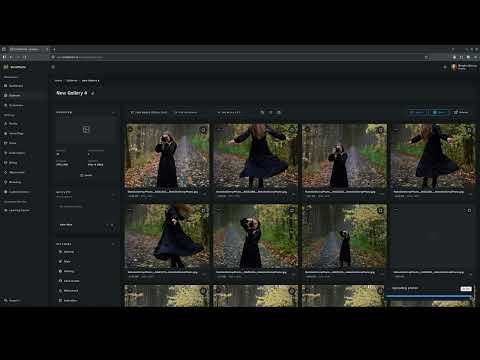Click the Dashboard icon in the sidebar
The width and height of the screenshot is (480, 360).
tap(5, 86)
